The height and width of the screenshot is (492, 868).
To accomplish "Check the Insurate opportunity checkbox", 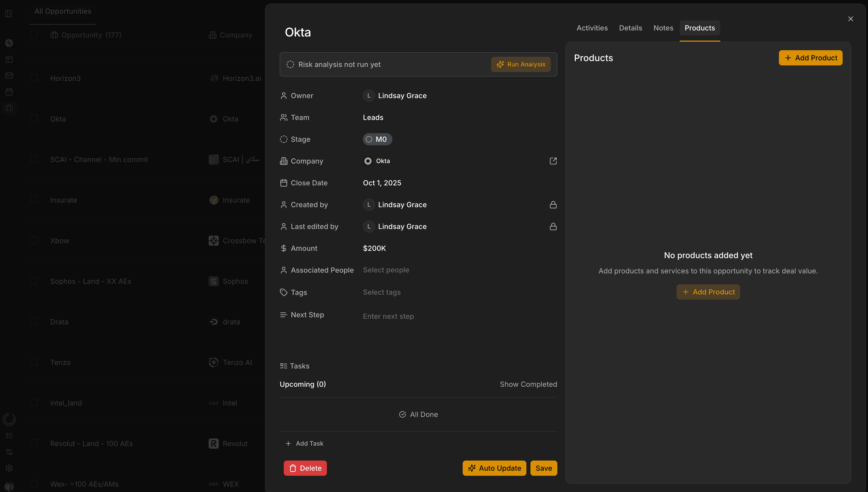I will (34, 200).
